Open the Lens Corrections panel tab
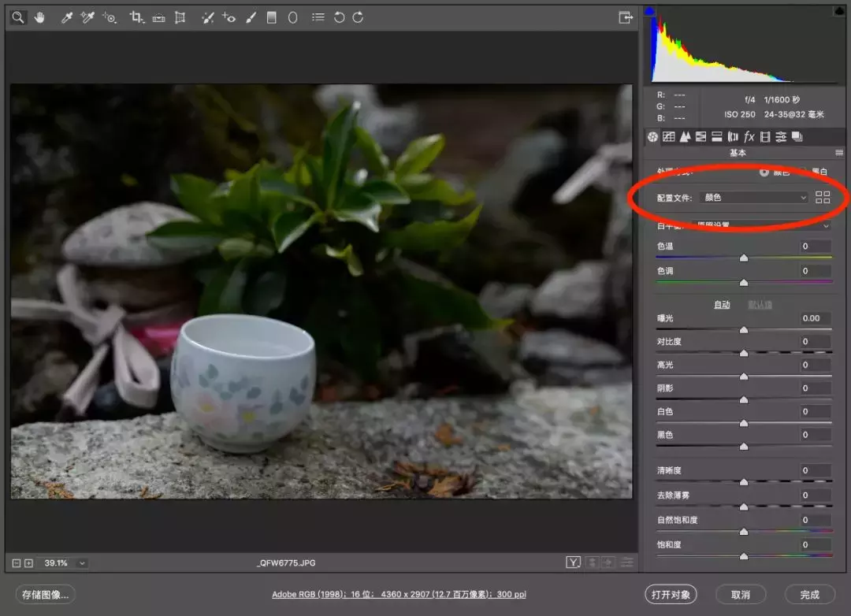 [734, 137]
